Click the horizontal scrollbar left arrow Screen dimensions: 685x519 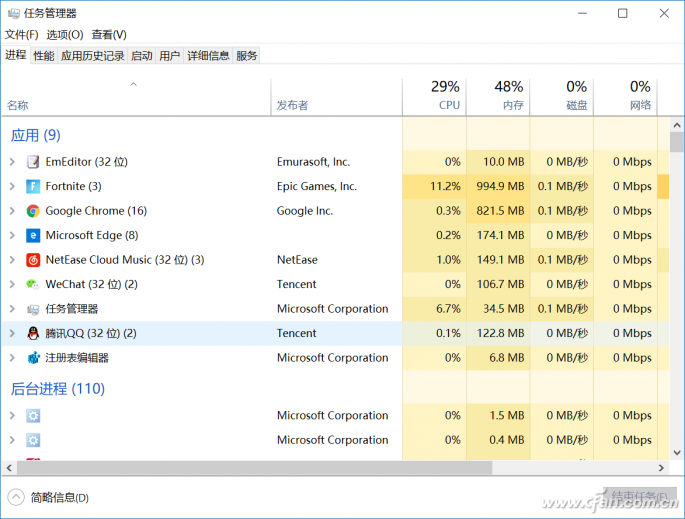click(9, 468)
